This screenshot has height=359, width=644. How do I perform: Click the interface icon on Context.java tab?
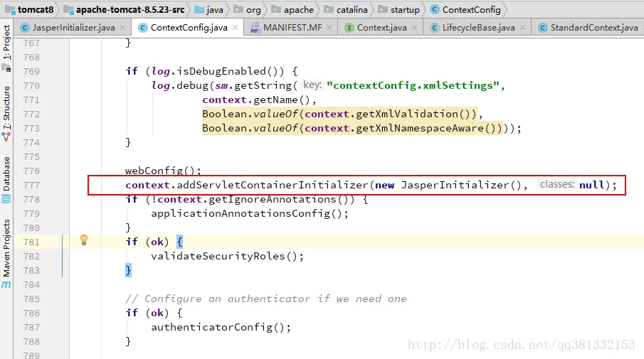[x=349, y=28]
